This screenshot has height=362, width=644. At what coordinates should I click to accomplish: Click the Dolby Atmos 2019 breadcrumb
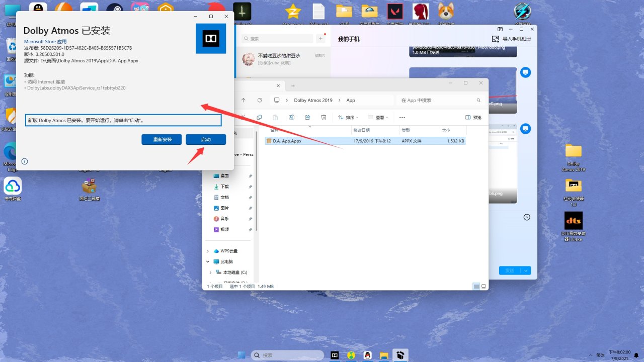click(313, 100)
